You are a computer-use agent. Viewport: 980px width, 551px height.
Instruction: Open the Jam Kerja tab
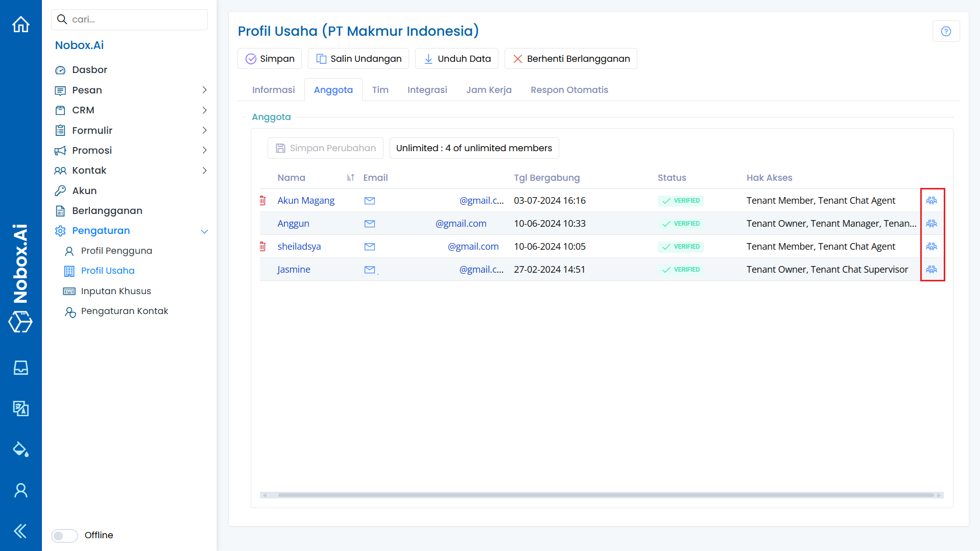[x=489, y=90]
